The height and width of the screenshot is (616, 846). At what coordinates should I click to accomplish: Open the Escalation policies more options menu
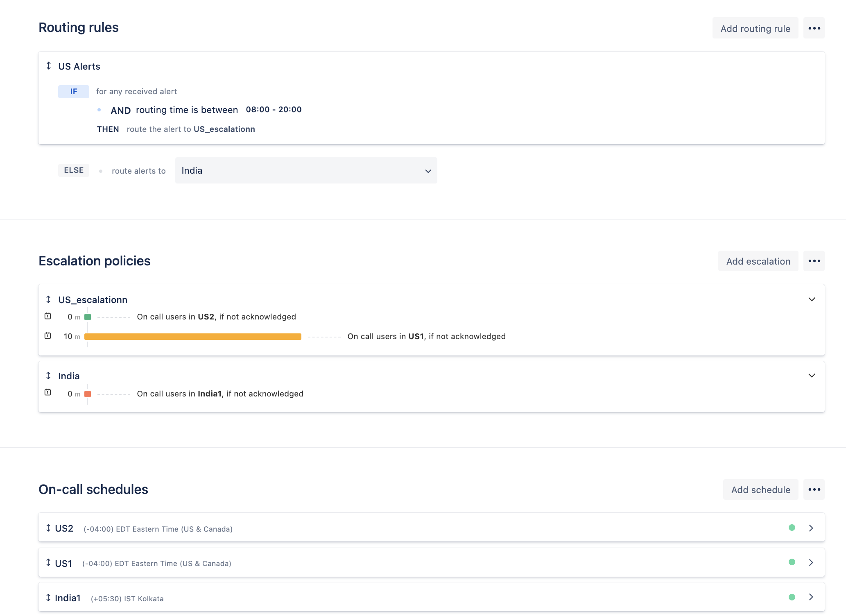pyautogui.click(x=814, y=261)
